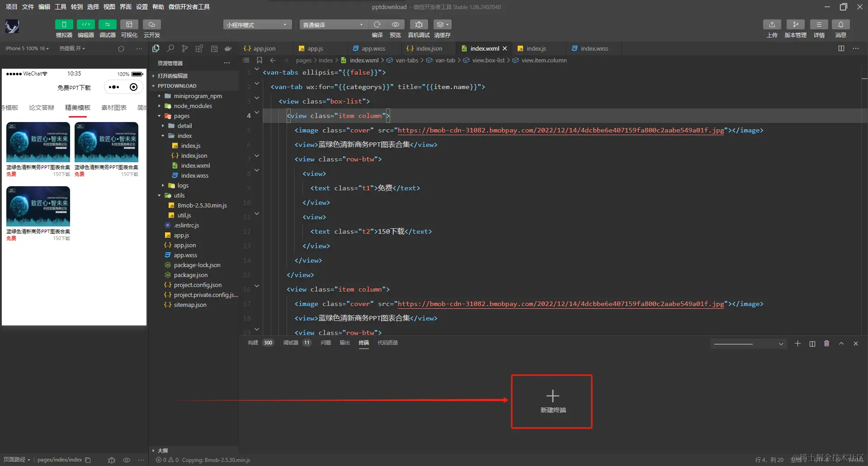This screenshot has height=466, width=868.
Task: Open the first PPT template thumbnail
Action: click(38, 142)
